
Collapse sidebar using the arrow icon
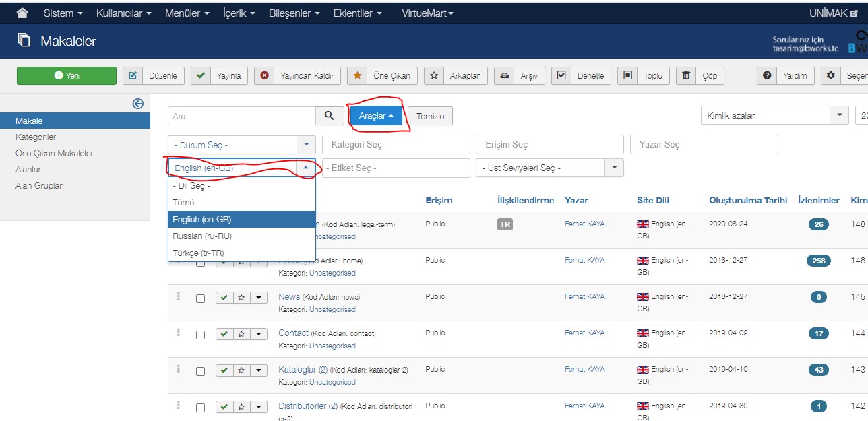pos(138,103)
